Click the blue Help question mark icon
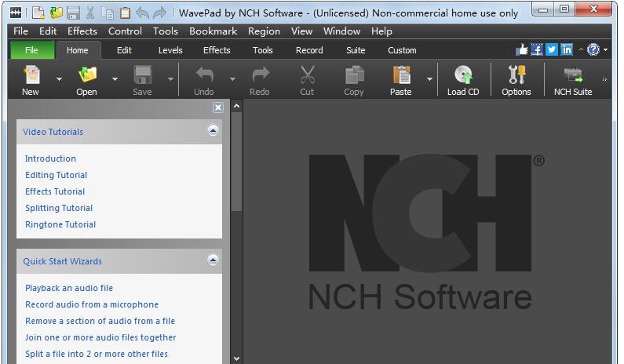This screenshot has width=624, height=364. (x=593, y=49)
